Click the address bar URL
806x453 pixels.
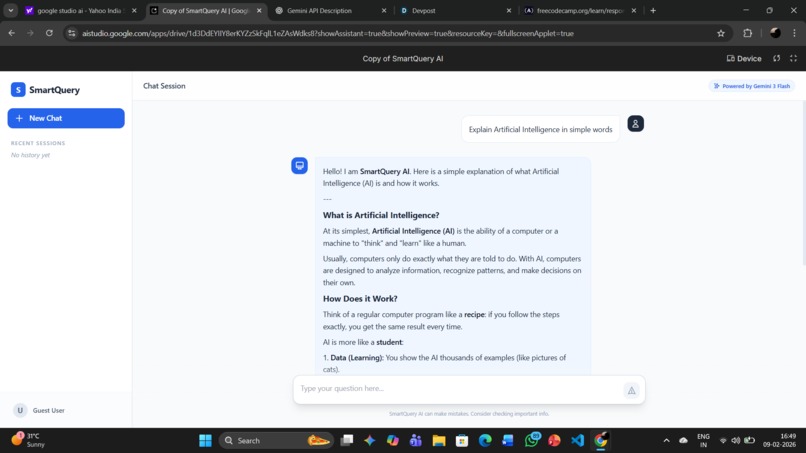328,33
